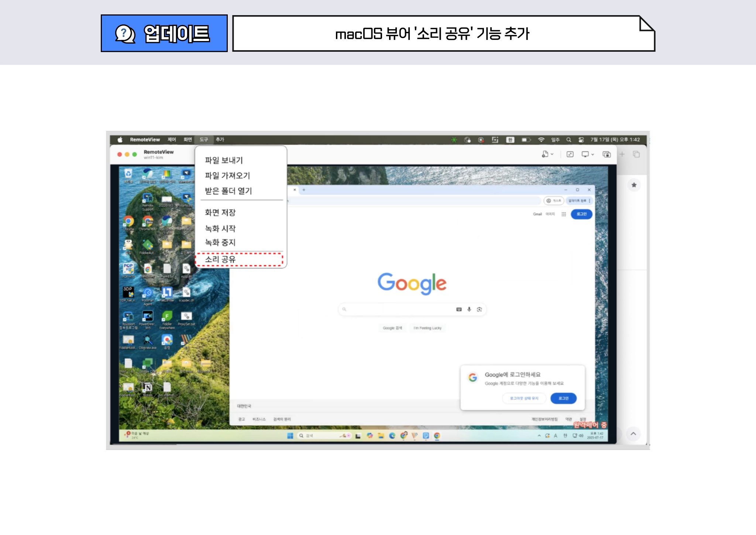
Task: Select the Google voice search microphone icon
Action: 469,310
